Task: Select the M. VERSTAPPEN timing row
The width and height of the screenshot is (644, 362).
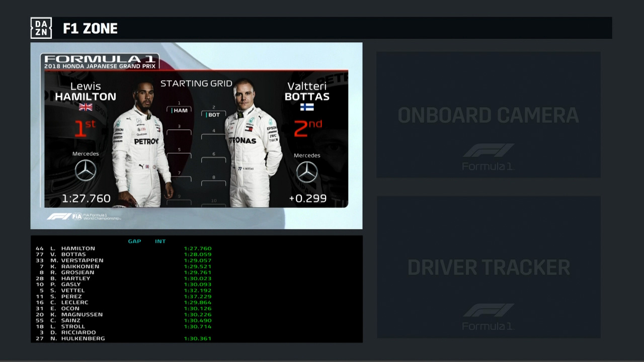Action: point(124,260)
